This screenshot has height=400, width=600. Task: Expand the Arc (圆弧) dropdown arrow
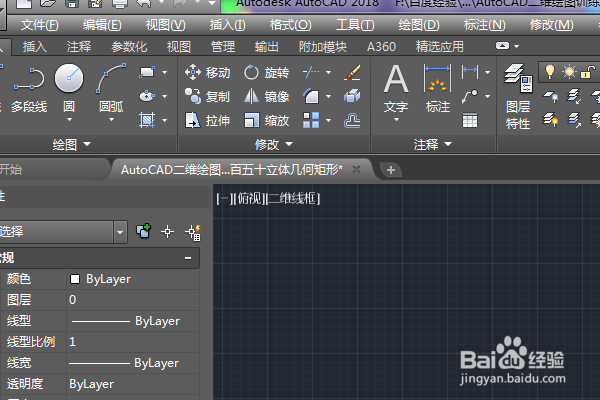pos(111,120)
